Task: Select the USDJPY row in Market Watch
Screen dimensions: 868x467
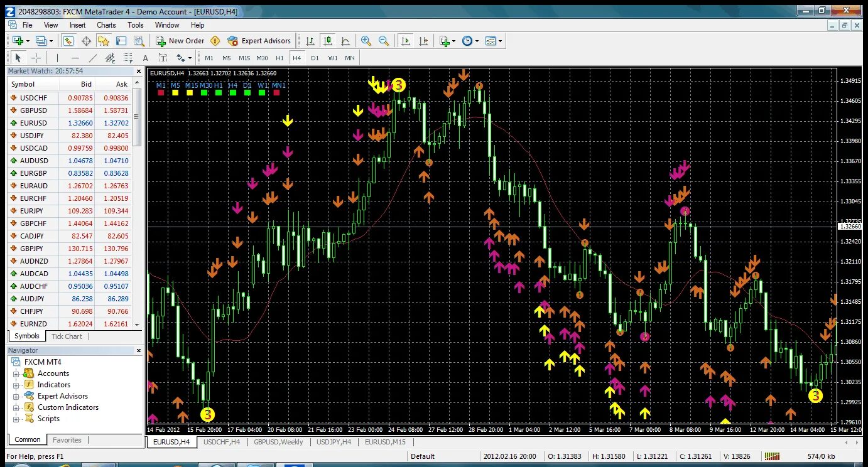Action: tap(69, 136)
